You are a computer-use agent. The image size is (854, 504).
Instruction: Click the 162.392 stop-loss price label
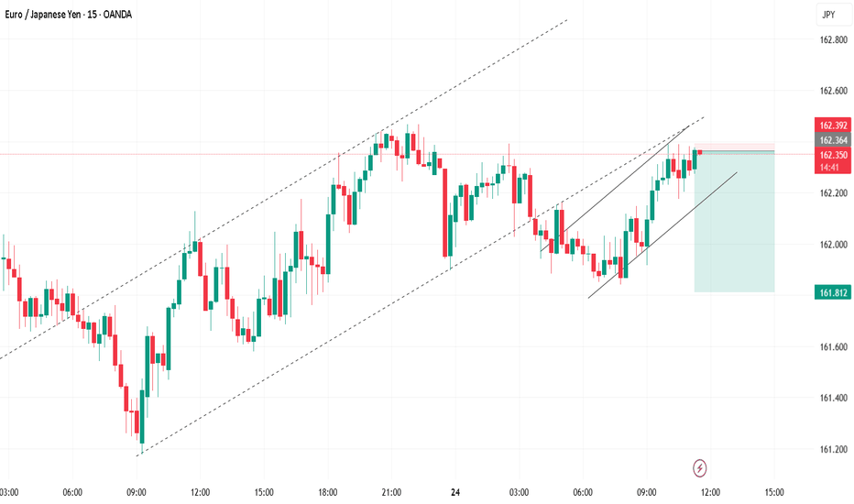(x=833, y=126)
